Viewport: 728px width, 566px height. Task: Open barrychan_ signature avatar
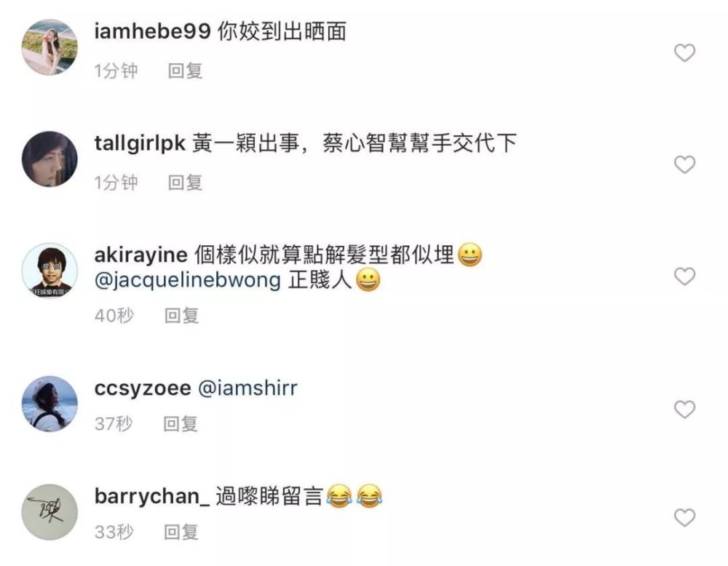click(x=50, y=512)
